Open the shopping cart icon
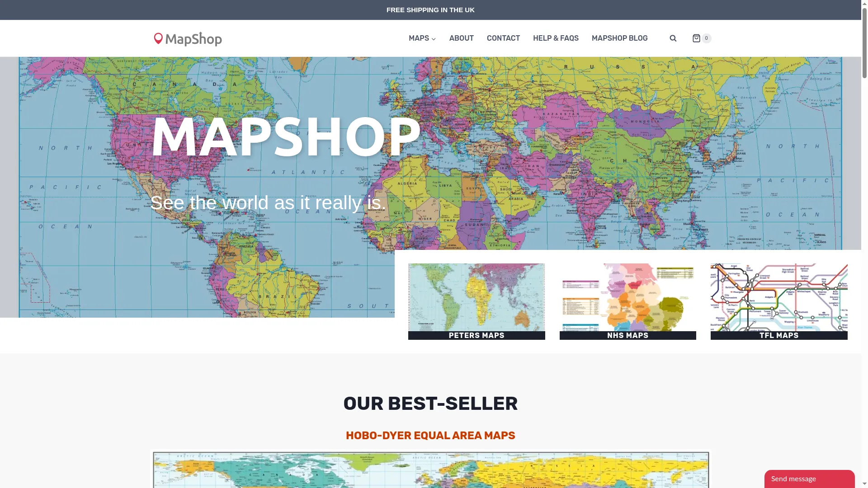This screenshot has width=868, height=488. pyautogui.click(x=696, y=38)
